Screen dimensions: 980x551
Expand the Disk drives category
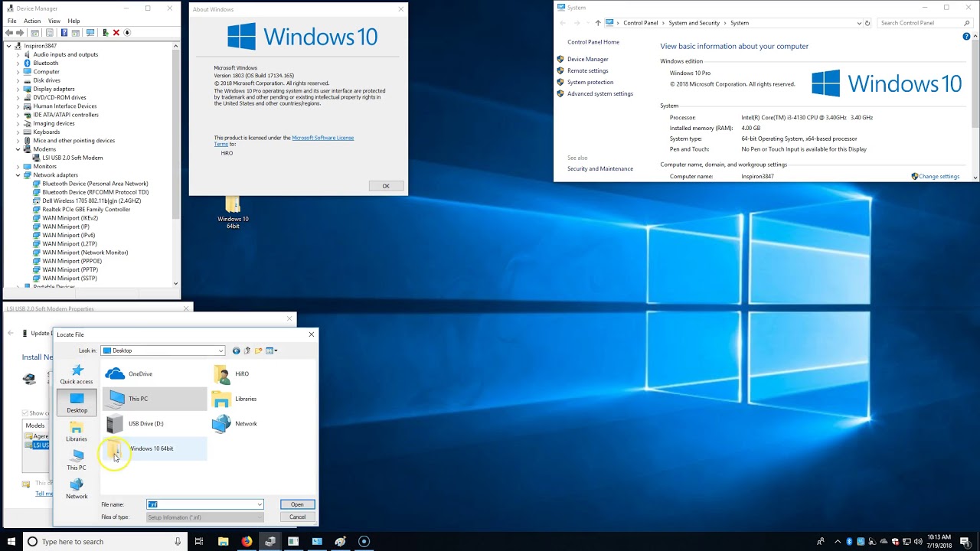[18, 80]
